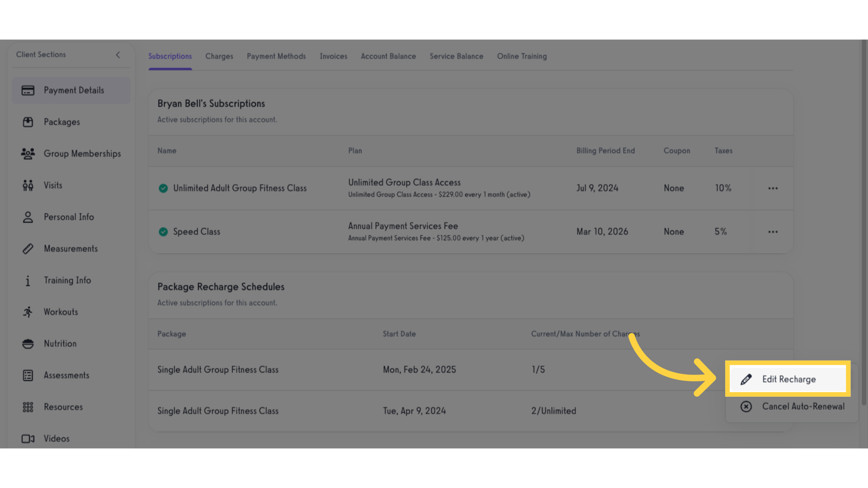Switch to the Service Balance tab
Viewport: 868px width, 488px height.
coord(457,56)
